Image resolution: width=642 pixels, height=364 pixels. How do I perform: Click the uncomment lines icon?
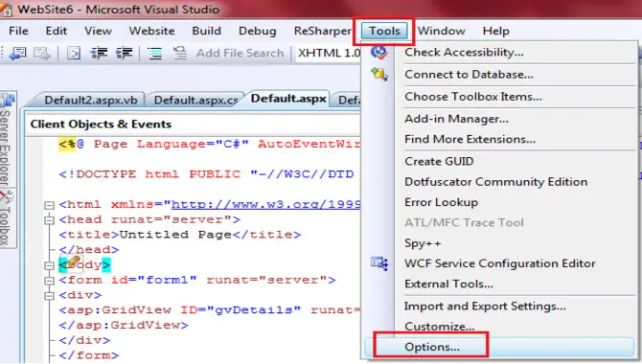[180, 54]
